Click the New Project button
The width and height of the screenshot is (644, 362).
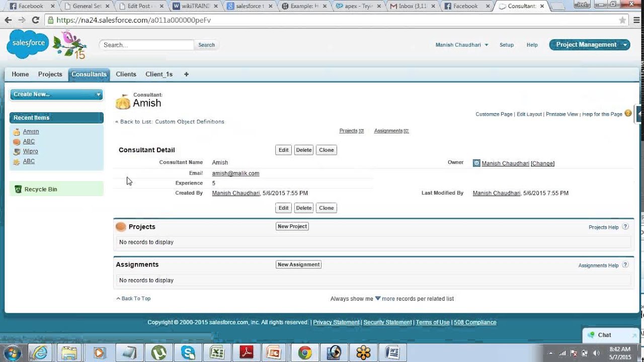(292, 226)
